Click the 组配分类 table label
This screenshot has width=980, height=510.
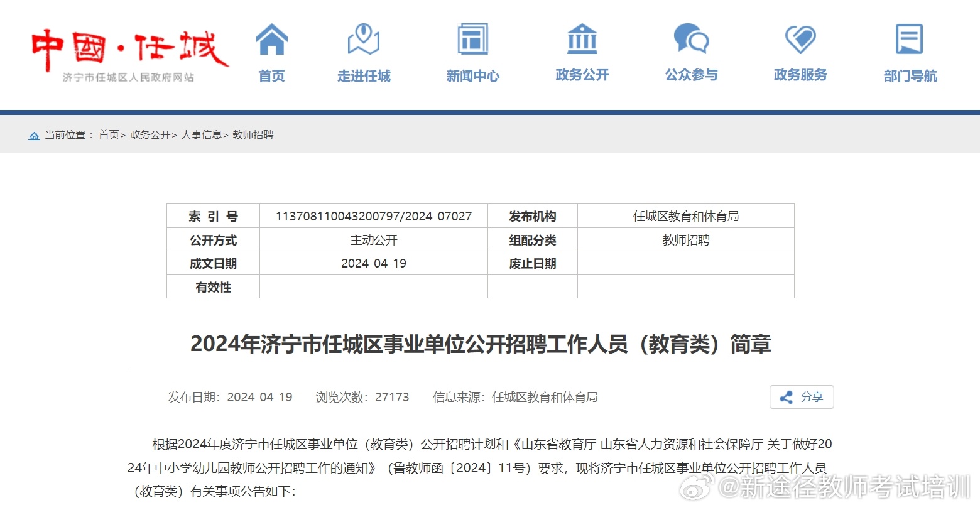click(x=532, y=240)
